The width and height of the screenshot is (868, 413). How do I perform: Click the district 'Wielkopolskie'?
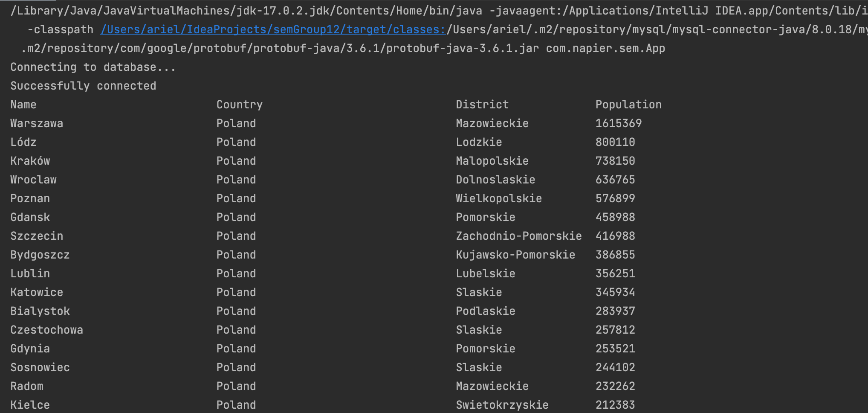tap(499, 198)
